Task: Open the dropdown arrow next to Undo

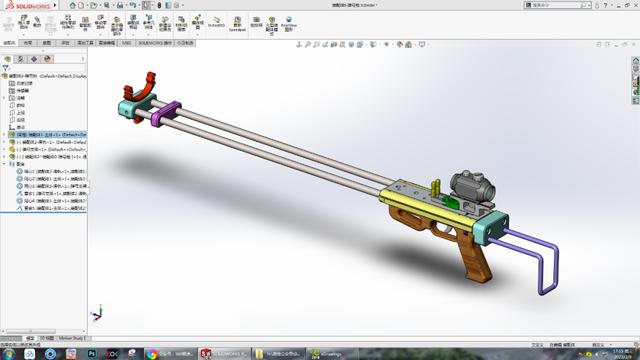Action: point(138,5)
